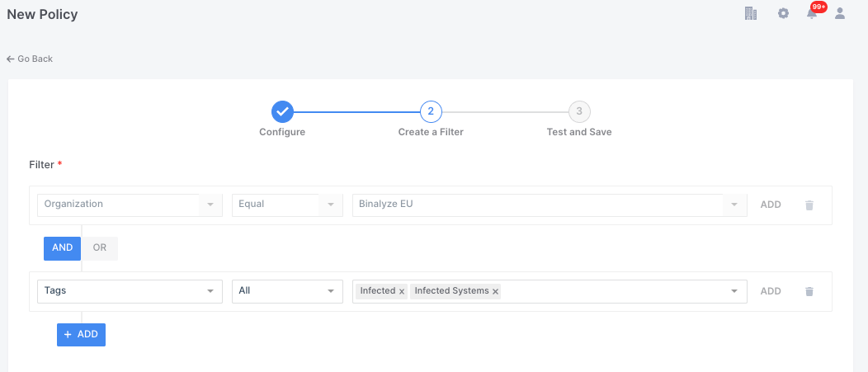Screen dimensions: 868x372
Task: Open notifications bell with 99+ badge
Action: pyautogui.click(x=813, y=13)
